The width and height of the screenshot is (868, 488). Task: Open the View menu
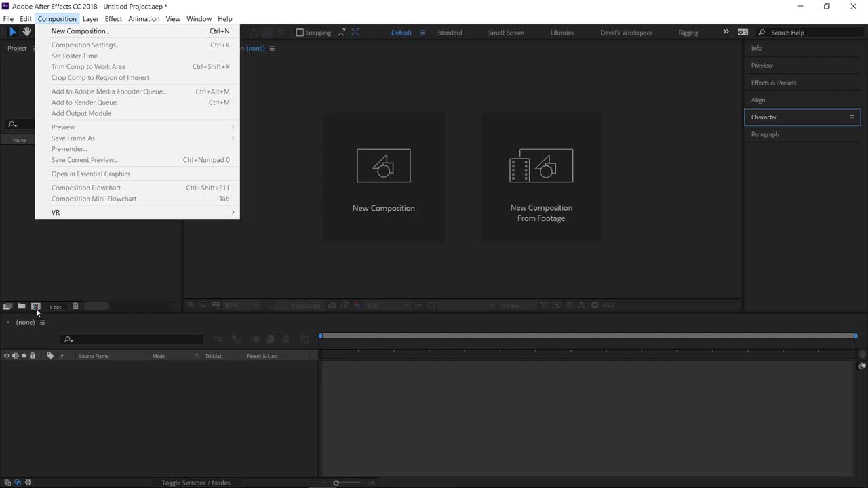[173, 19]
